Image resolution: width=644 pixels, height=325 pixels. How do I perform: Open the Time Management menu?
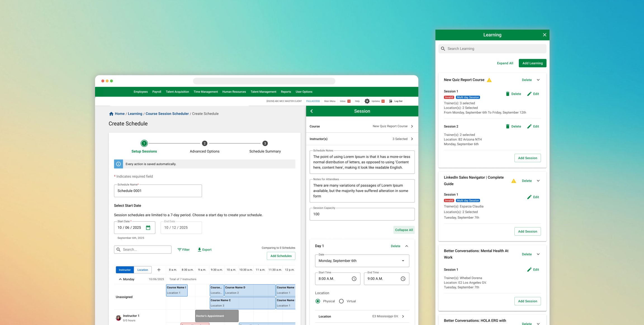pos(205,92)
